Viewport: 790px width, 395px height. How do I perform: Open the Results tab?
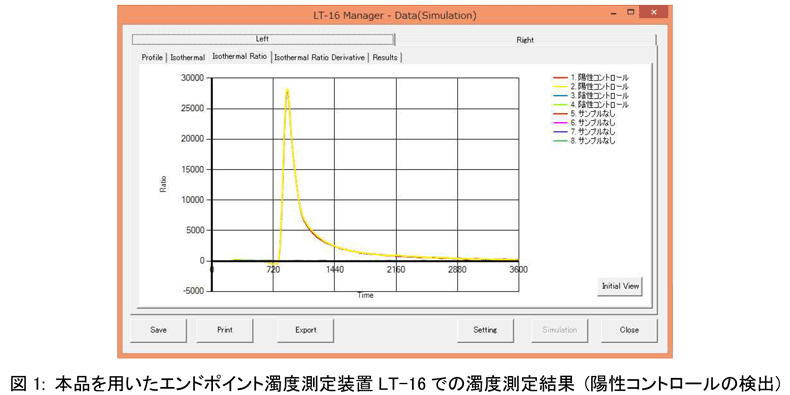[x=385, y=57]
